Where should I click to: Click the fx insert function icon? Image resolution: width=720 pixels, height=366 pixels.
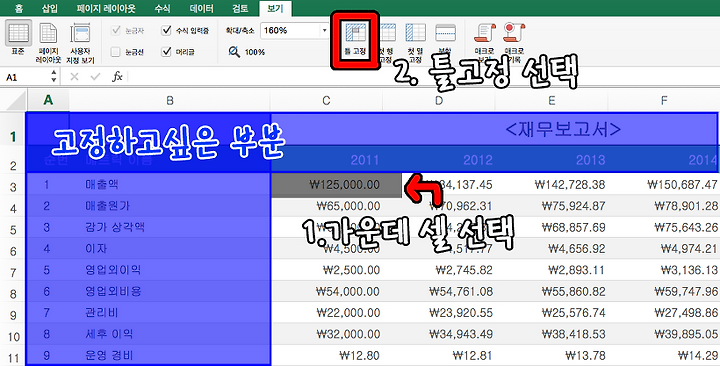pyautogui.click(x=117, y=77)
